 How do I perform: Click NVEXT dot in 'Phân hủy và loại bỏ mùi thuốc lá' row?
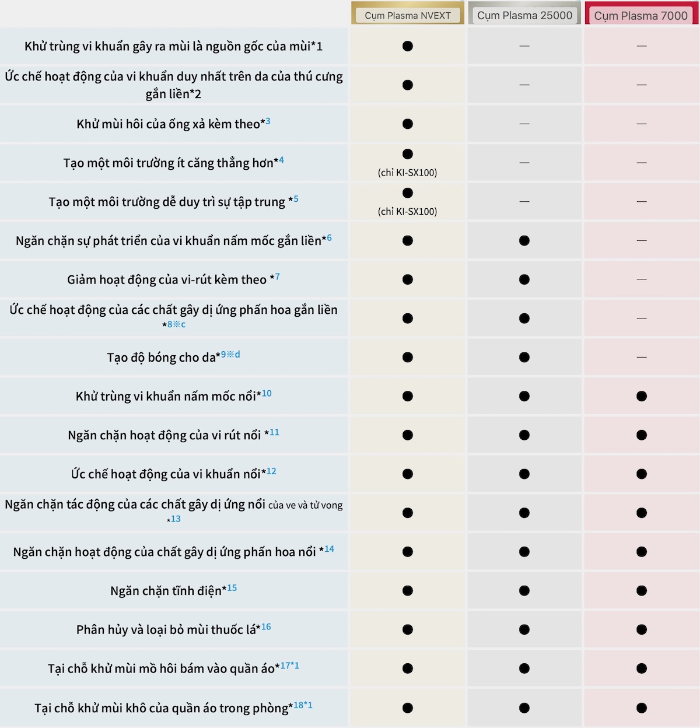click(x=408, y=629)
